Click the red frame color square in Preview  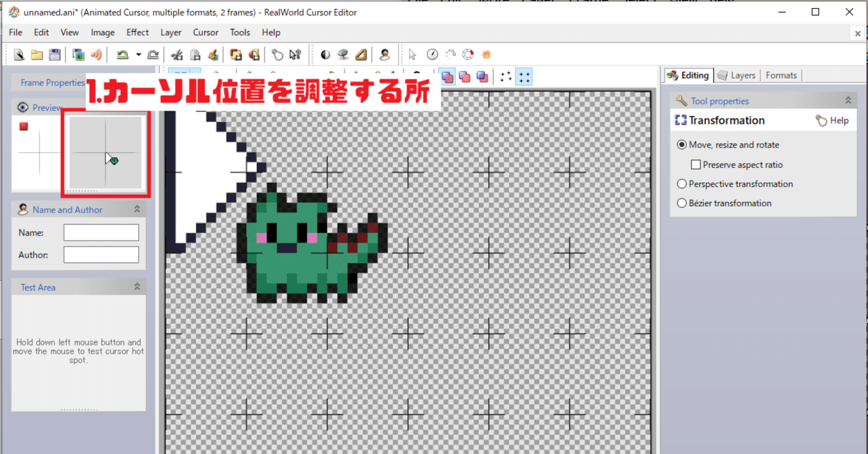coord(23,126)
